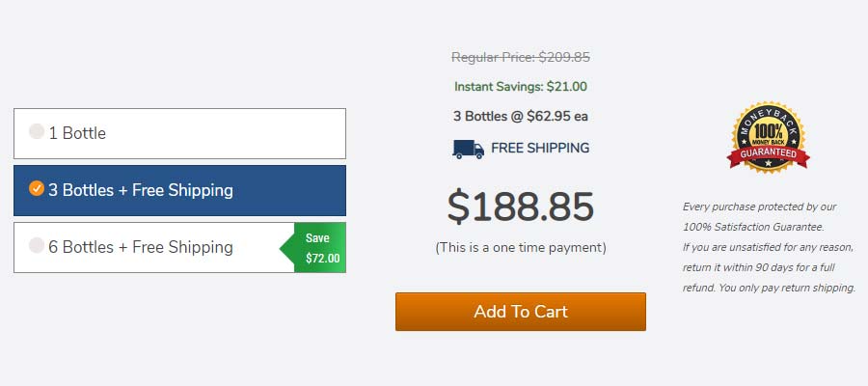
Task: Click the one time payment note
Action: click(x=521, y=248)
